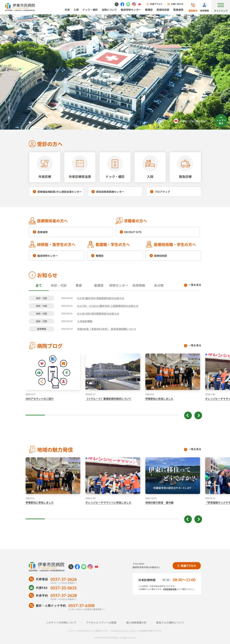This screenshot has width=230, height=644.
Task: Open the 外来診療 stethoscope card
Action: [x=45, y=167]
